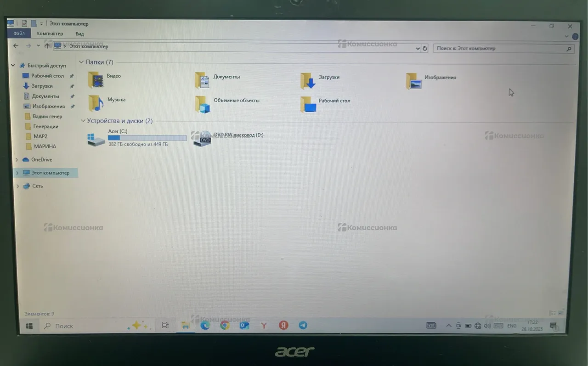Select Вадим генер in Quick Access

tap(47, 116)
